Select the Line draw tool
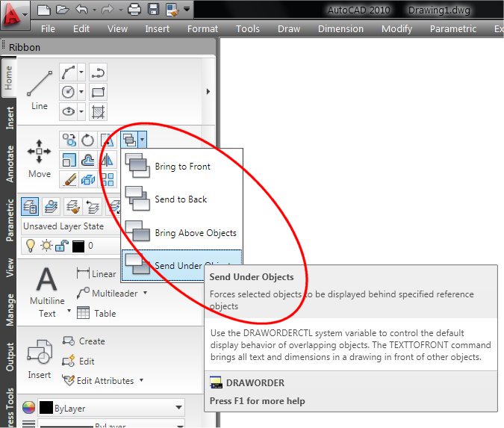This screenshot has width=504, height=428. coord(40,90)
